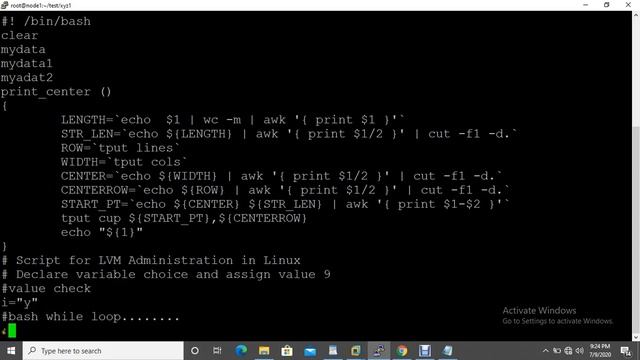The height and width of the screenshot is (360, 640).
Task: Click the terminal scrollbar thumb
Action: 636,229
